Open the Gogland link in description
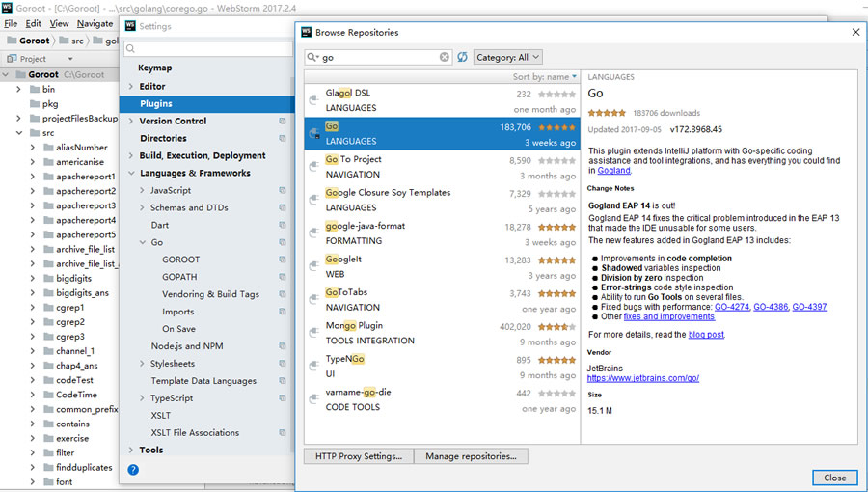868x492 pixels. (x=613, y=171)
